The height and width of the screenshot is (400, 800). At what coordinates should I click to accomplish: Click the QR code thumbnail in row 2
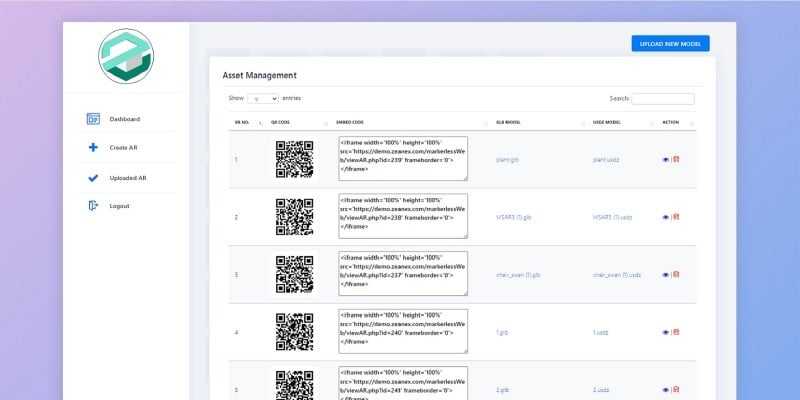(294, 216)
